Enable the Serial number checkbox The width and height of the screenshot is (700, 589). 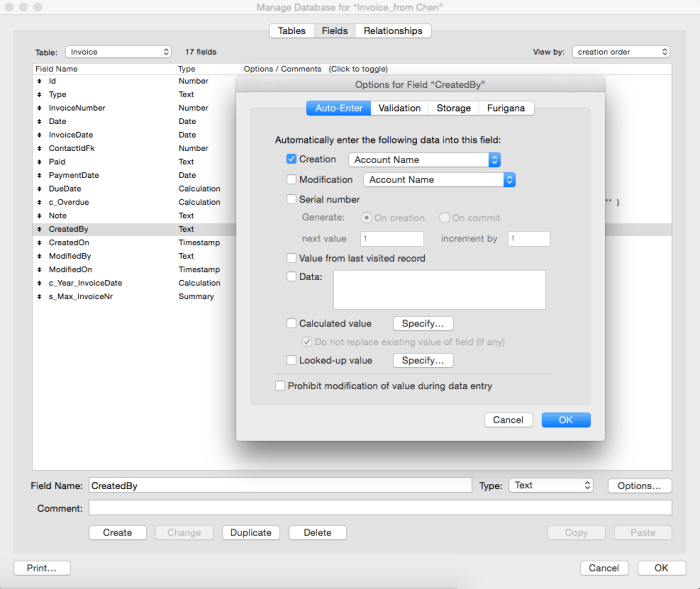point(291,200)
